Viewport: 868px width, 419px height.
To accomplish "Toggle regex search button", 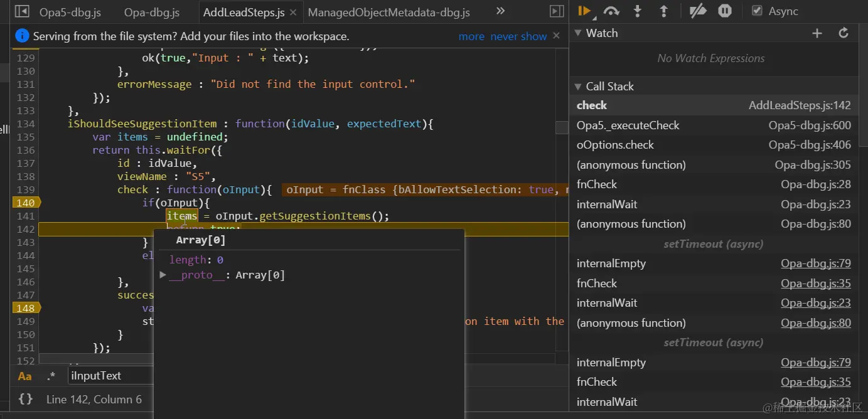I will 51,376.
